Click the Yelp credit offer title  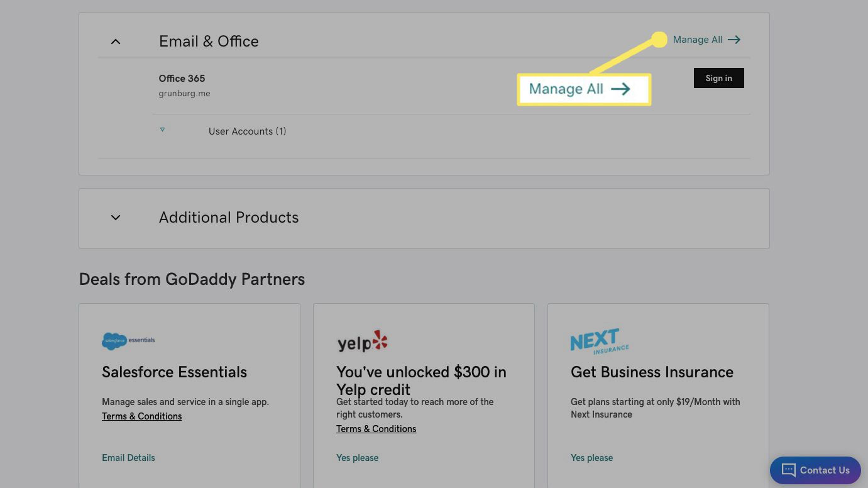(x=421, y=380)
